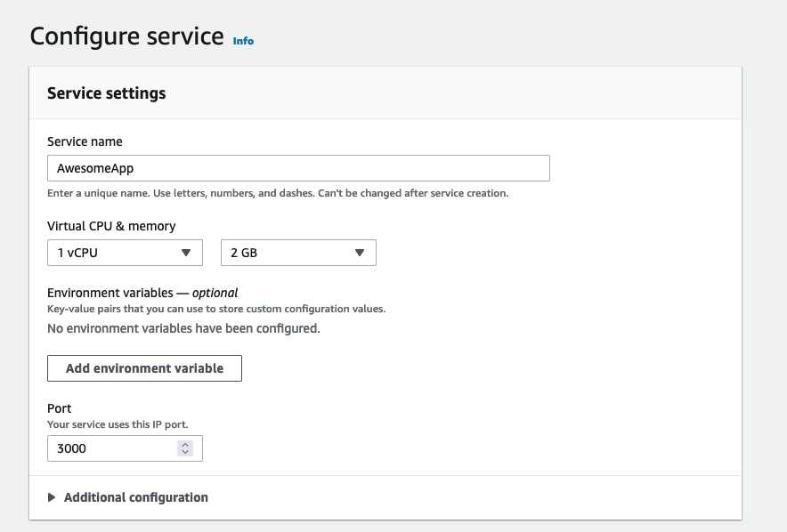This screenshot has width=787, height=532.
Task: Open the 2 GB memory dropdown
Action: pyautogui.click(x=297, y=253)
